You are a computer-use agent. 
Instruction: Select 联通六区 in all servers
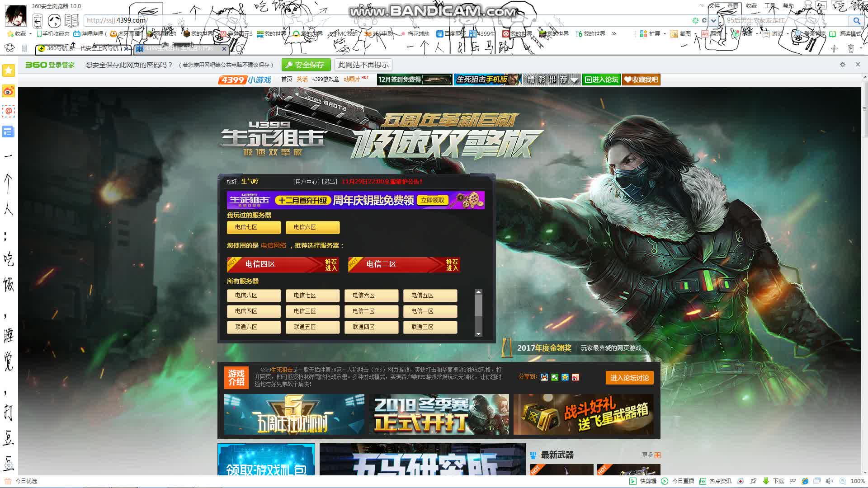click(254, 327)
